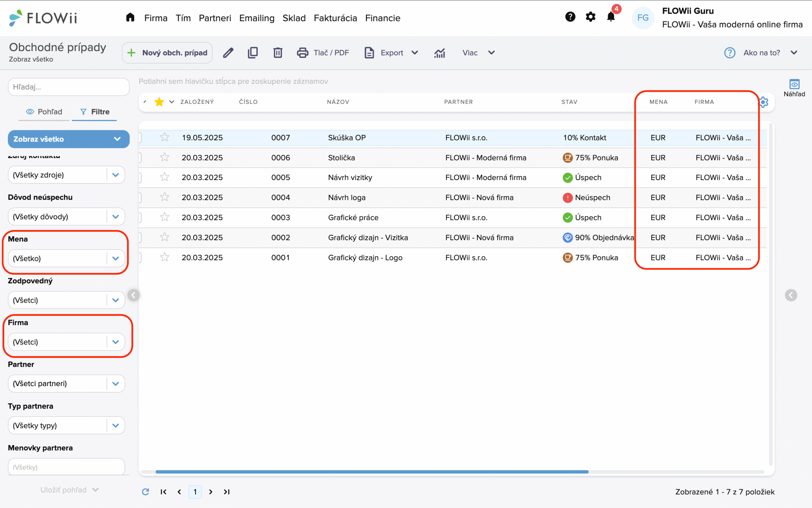
Task: Open the Sklad menu
Action: click(x=294, y=18)
